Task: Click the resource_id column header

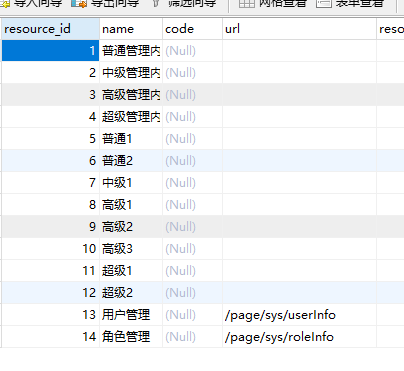Action: pos(50,29)
